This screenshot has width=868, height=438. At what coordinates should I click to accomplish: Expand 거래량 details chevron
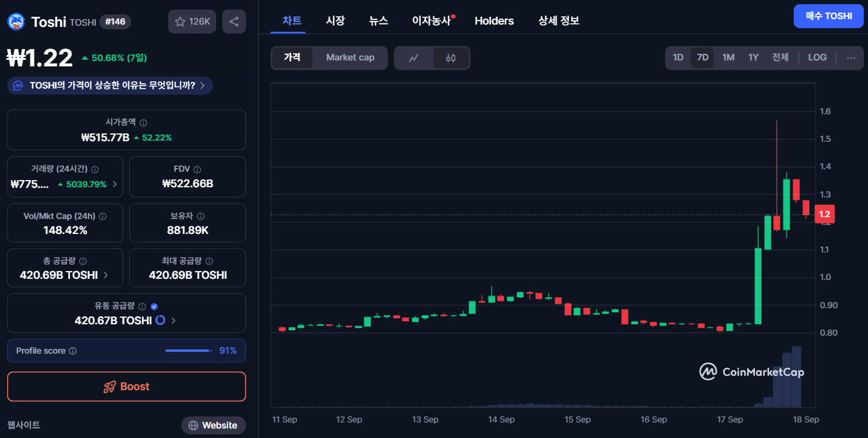115,184
